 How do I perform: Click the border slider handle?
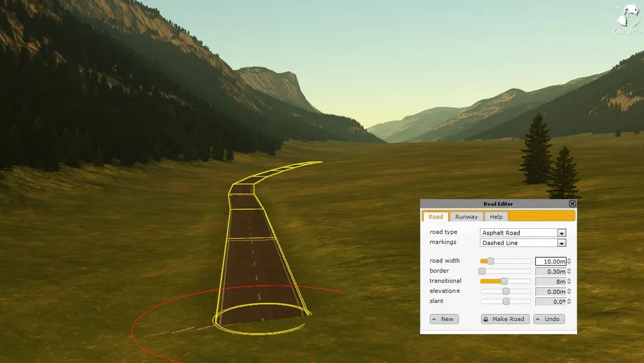click(x=482, y=271)
